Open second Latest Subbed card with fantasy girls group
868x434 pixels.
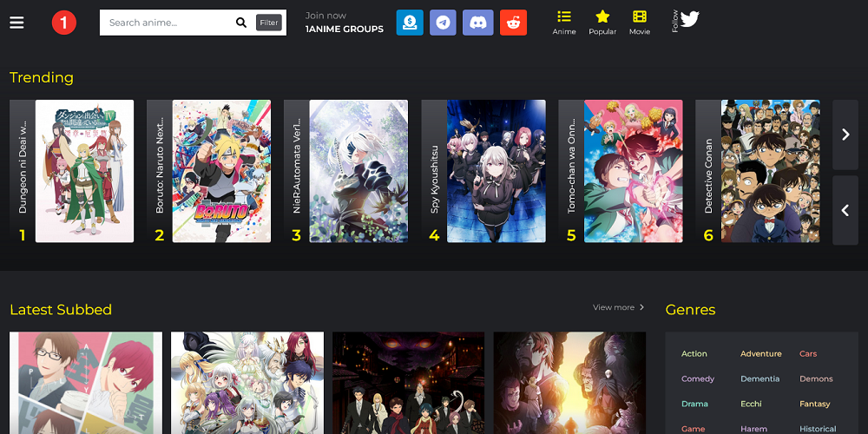(x=247, y=383)
